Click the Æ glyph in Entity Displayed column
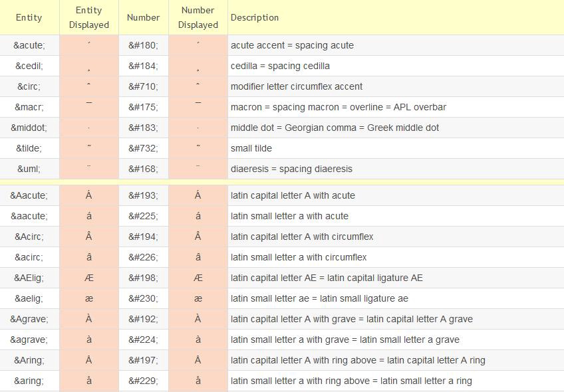 tap(89, 278)
